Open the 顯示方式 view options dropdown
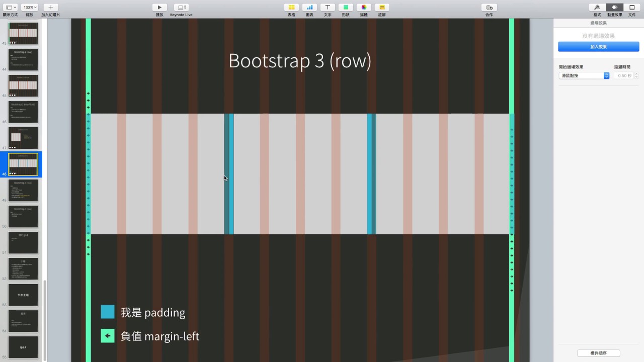This screenshot has height=362, width=644. click(x=11, y=8)
